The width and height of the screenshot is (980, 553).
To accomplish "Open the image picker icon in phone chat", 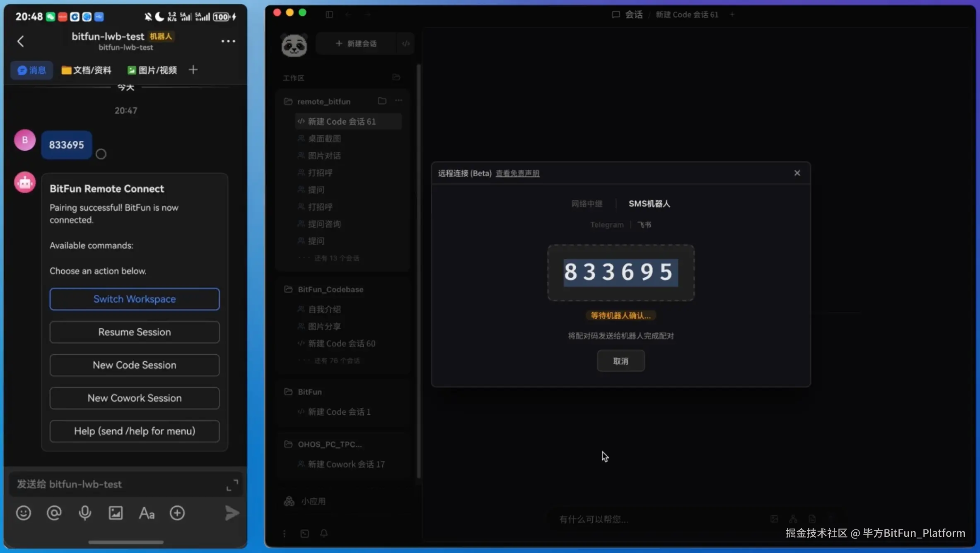I will click(116, 513).
